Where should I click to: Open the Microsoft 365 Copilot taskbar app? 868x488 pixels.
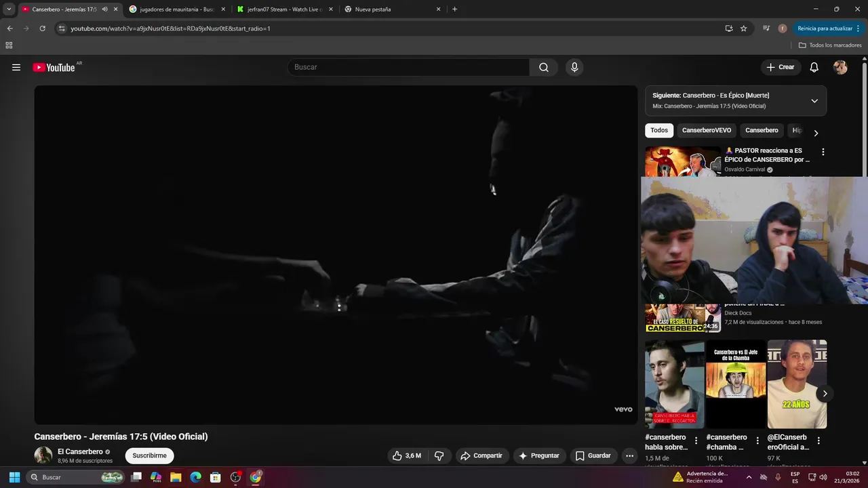[x=156, y=477]
